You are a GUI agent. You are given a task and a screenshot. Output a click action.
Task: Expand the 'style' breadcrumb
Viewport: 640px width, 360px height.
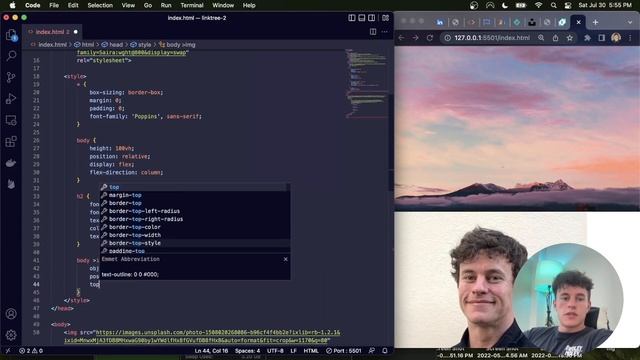pyautogui.click(x=141, y=44)
